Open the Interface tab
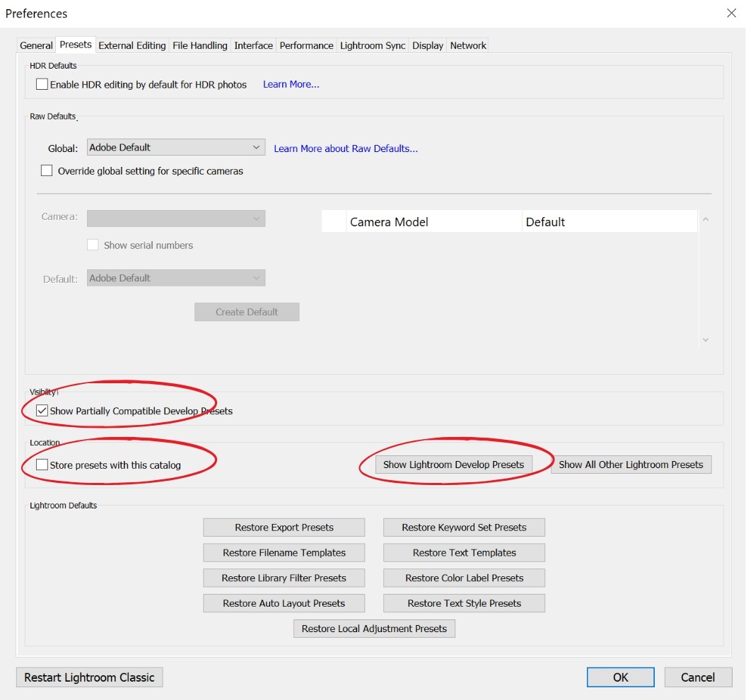Image resolution: width=746 pixels, height=700 pixels. coord(254,45)
